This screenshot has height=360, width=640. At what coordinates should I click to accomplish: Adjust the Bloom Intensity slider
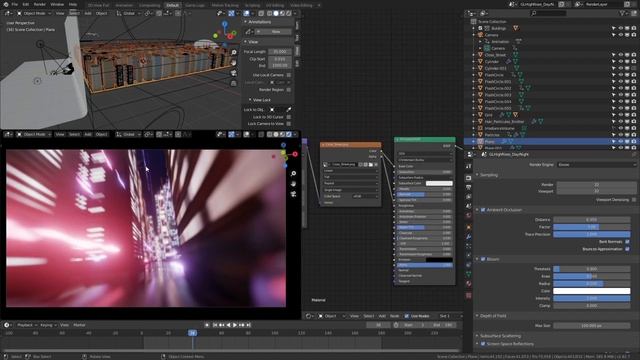point(591,298)
